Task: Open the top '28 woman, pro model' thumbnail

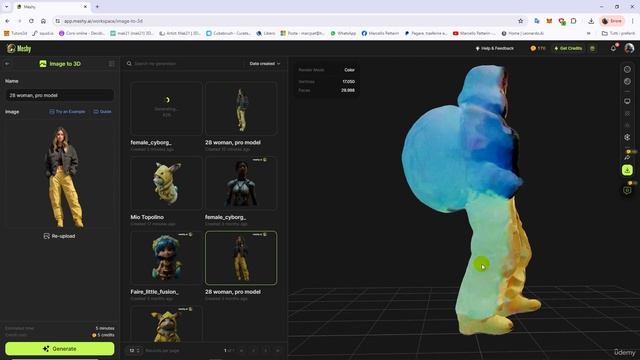Action: click(x=241, y=108)
